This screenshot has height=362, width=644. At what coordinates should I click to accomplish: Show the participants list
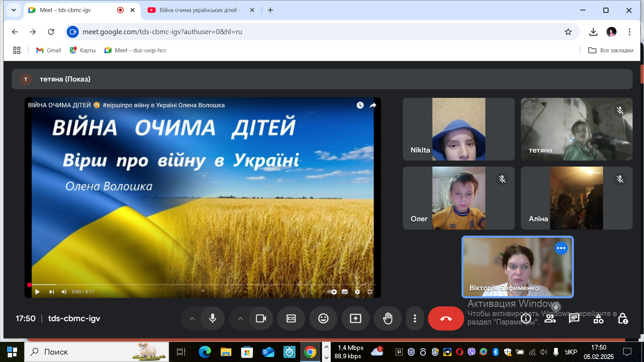point(550,319)
